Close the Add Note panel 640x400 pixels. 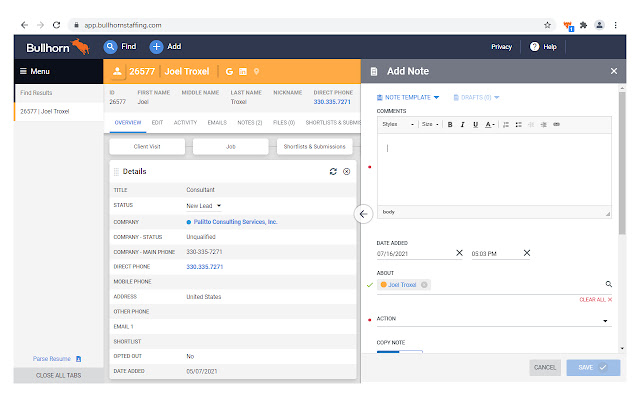coord(613,71)
